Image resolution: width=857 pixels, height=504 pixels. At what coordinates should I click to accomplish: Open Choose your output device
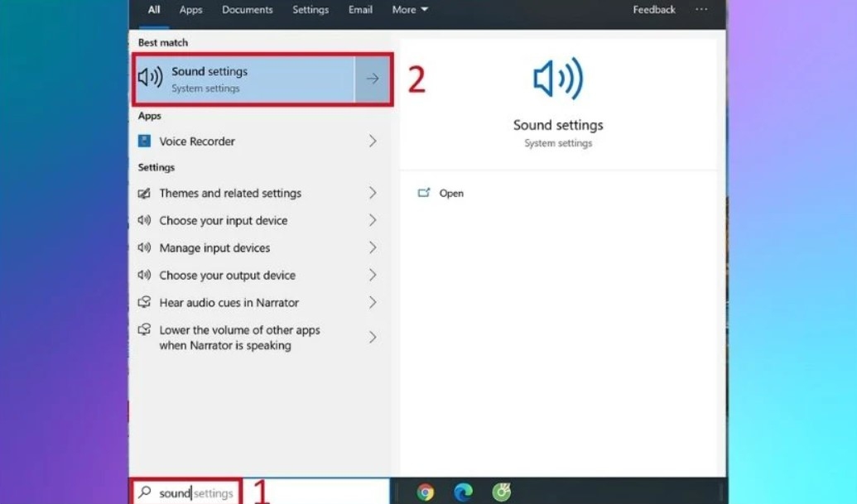pyautogui.click(x=260, y=276)
